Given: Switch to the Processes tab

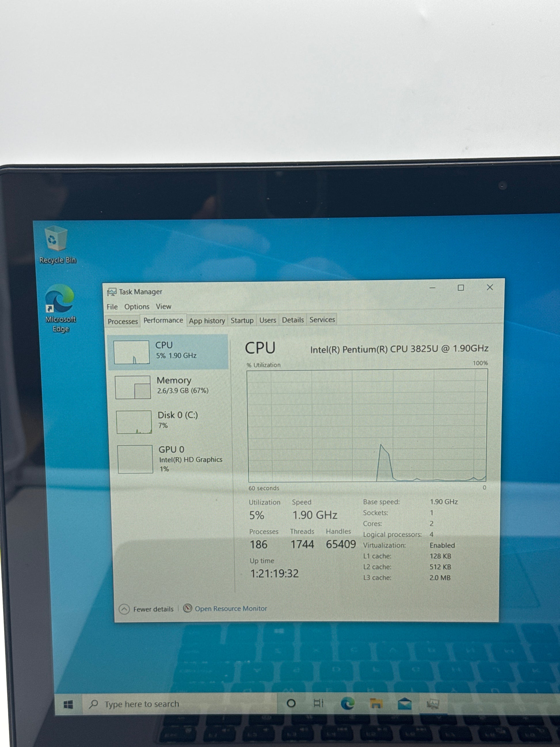Looking at the screenshot, I should (123, 321).
